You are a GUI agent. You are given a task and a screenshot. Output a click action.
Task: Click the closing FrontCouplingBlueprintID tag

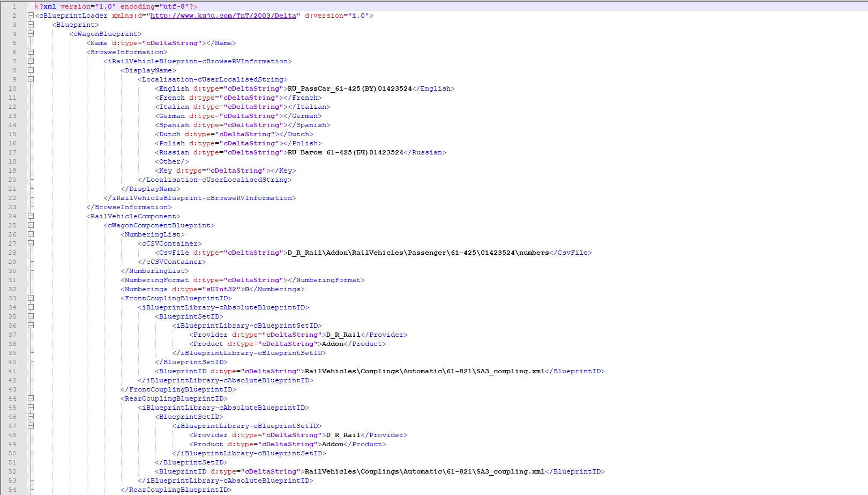178,389
